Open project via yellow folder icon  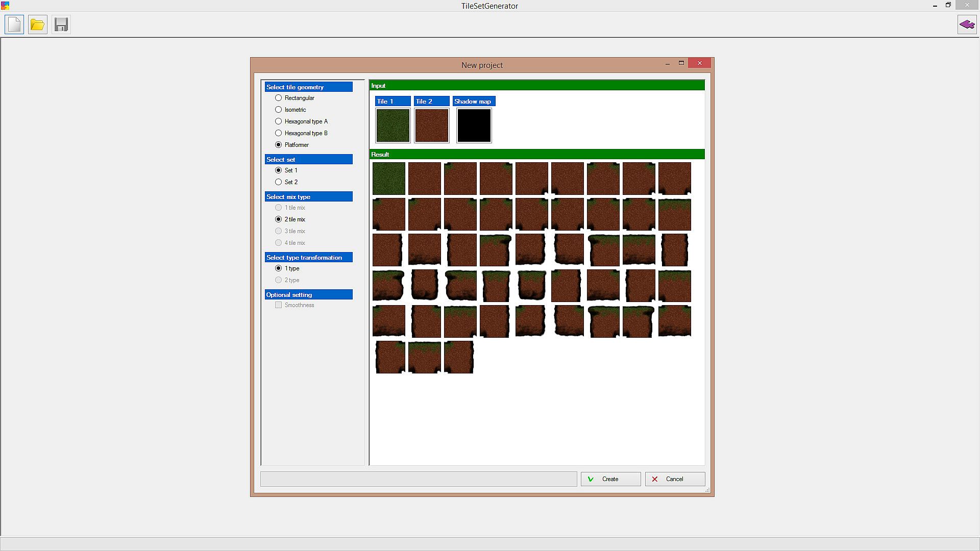(37, 24)
